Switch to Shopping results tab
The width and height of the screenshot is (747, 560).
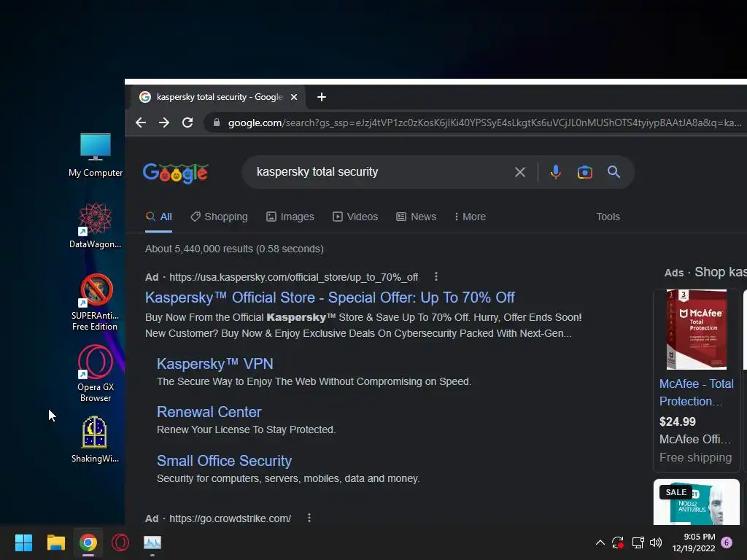[219, 217]
